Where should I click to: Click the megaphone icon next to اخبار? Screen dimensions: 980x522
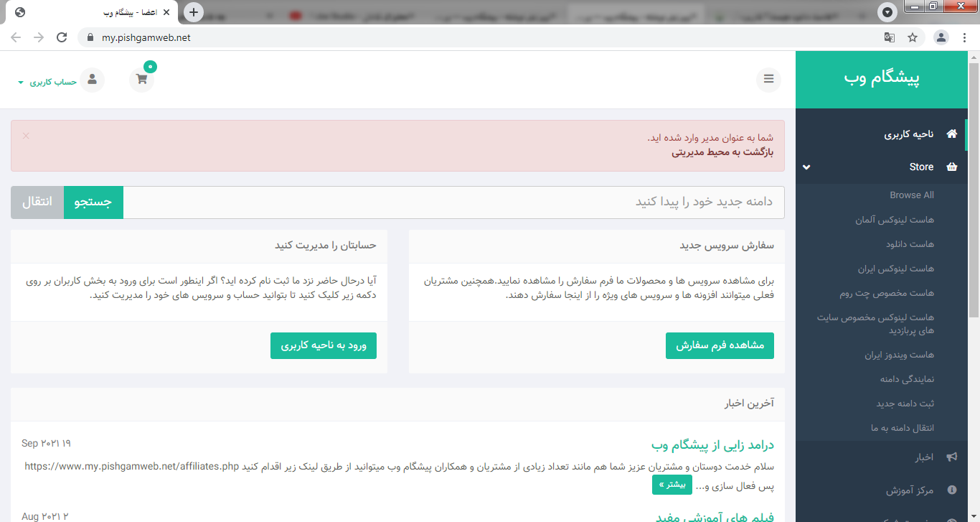click(952, 457)
